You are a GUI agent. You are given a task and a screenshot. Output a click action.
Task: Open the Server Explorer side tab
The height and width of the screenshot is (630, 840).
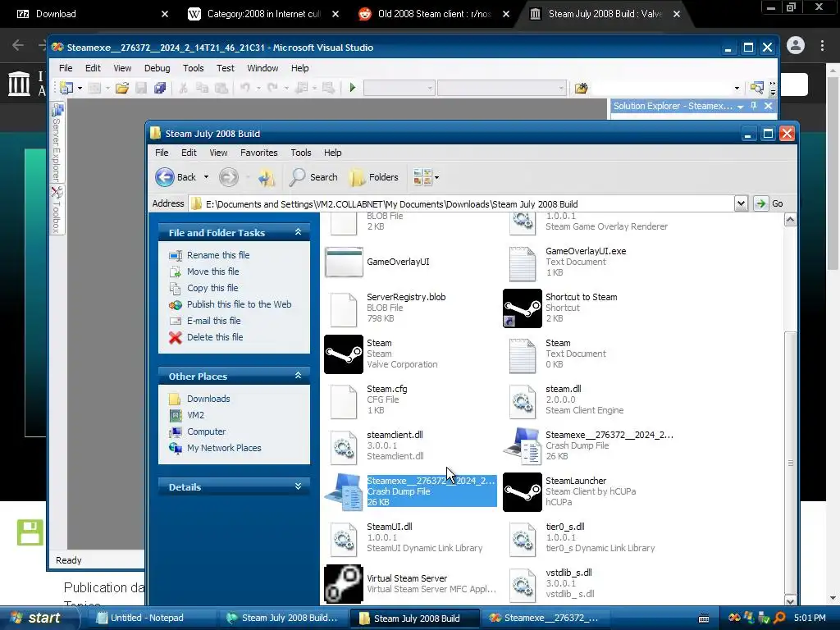click(57, 143)
